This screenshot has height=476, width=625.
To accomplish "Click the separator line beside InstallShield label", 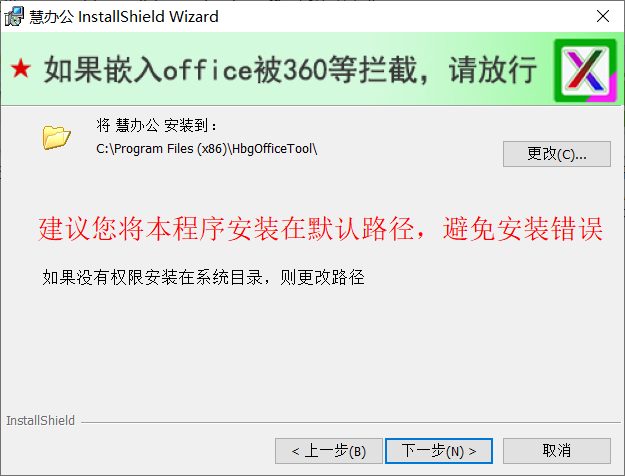I will coord(350,422).
